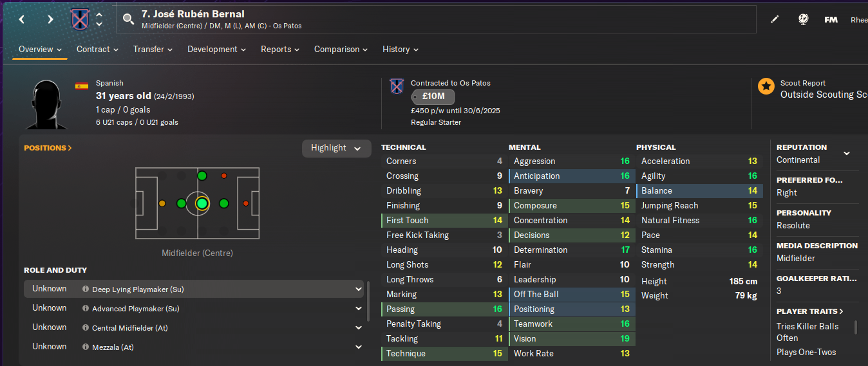Go back with the left arrow
Screen dimensions: 868x366
point(22,19)
